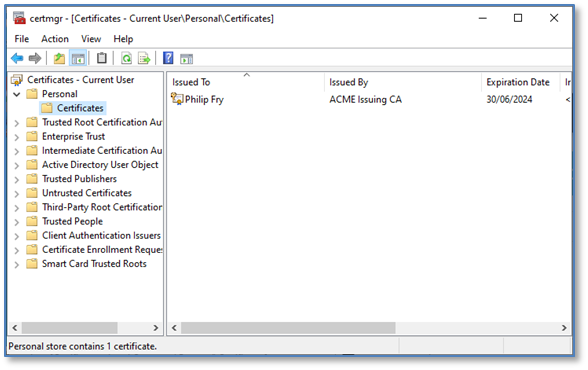Viewport: 588px width, 370px height.
Task: Expand the Trusted Publishers chevron
Action: click(16, 180)
